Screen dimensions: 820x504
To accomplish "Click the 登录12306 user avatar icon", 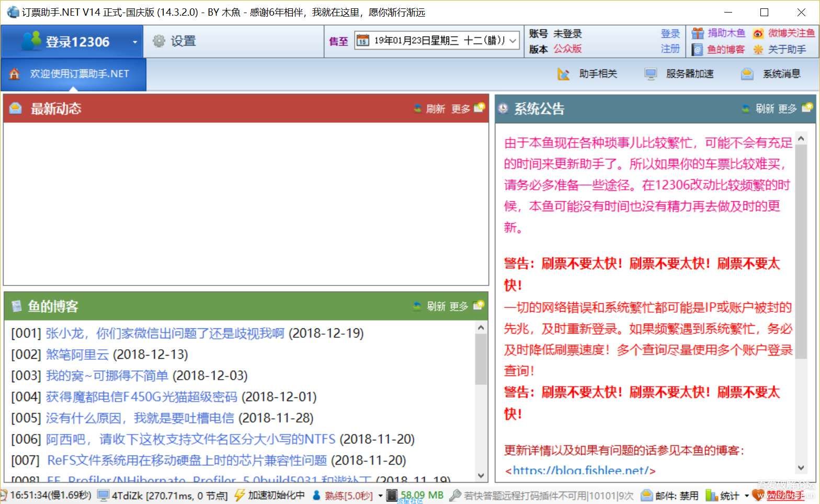I will [31, 41].
